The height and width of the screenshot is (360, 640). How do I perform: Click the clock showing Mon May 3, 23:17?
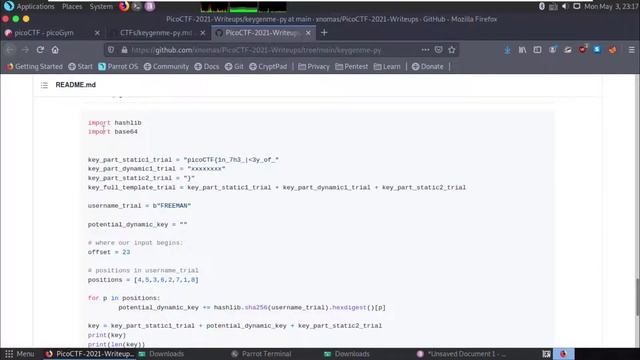[611, 7]
